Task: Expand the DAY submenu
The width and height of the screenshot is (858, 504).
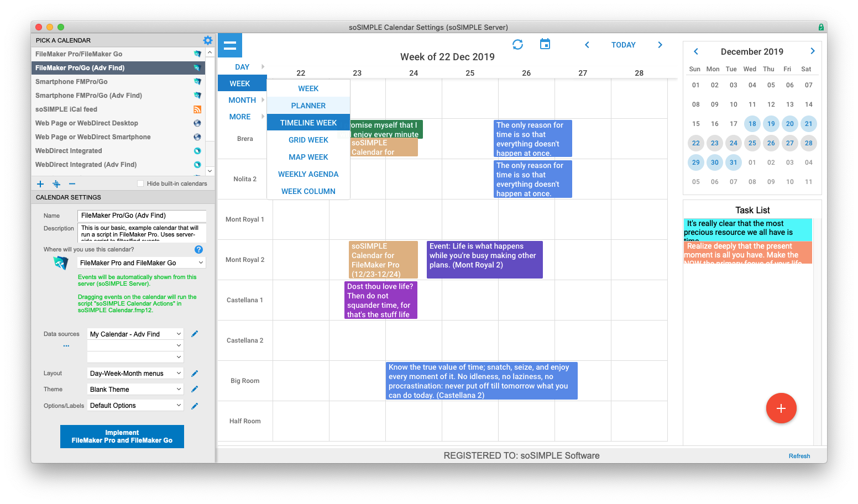Action: tap(242, 67)
